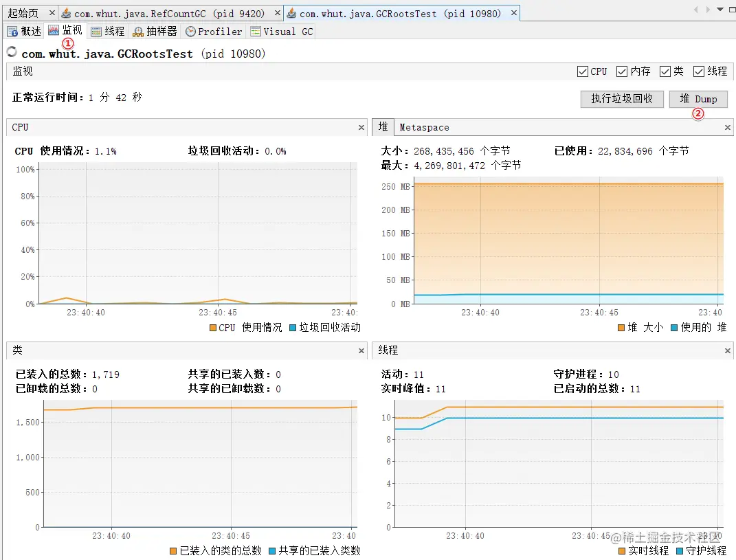This screenshot has width=736, height=560.
Task: Click the Java icon on GCRootsTest tab
Action: [291, 13]
